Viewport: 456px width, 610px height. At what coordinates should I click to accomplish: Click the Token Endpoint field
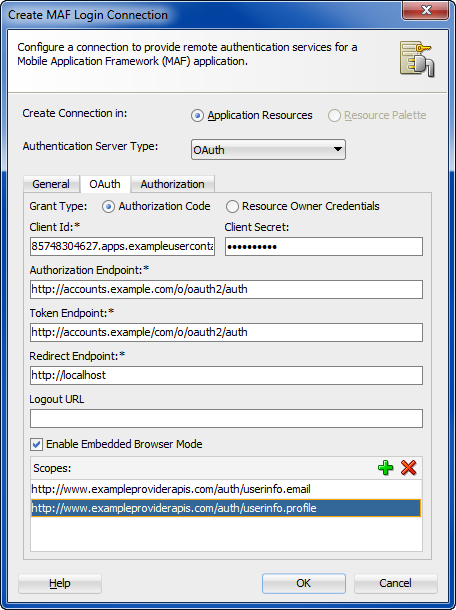pos(226,332)
